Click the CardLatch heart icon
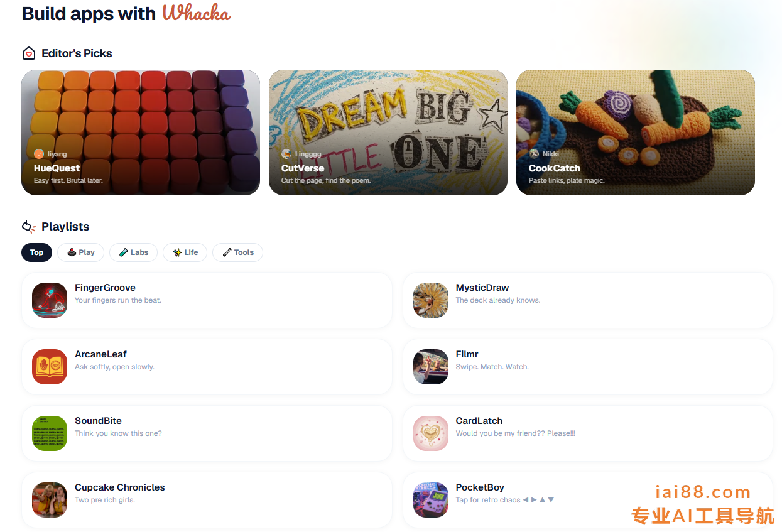This screenshot has width=782, height=532. (431, 433)
